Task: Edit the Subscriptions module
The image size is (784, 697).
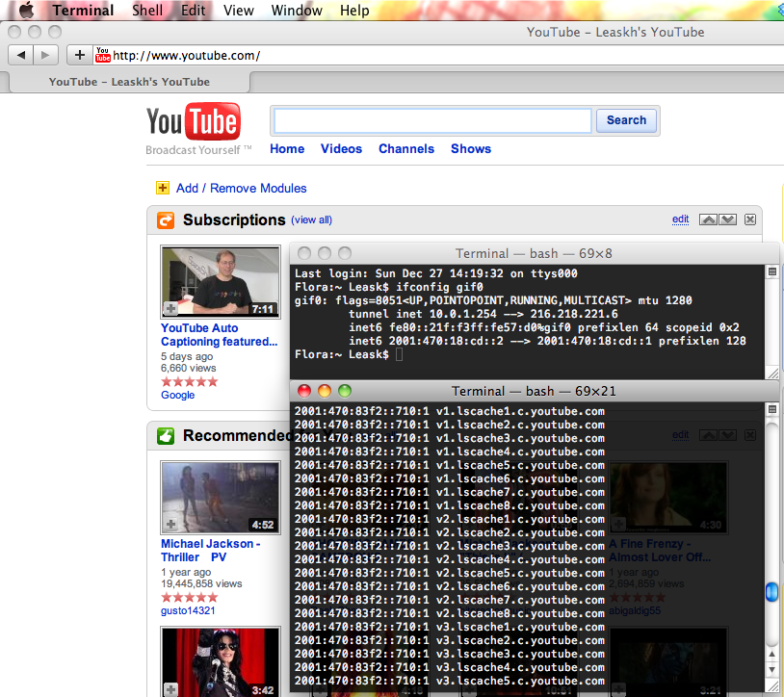Action: point(680,219)
